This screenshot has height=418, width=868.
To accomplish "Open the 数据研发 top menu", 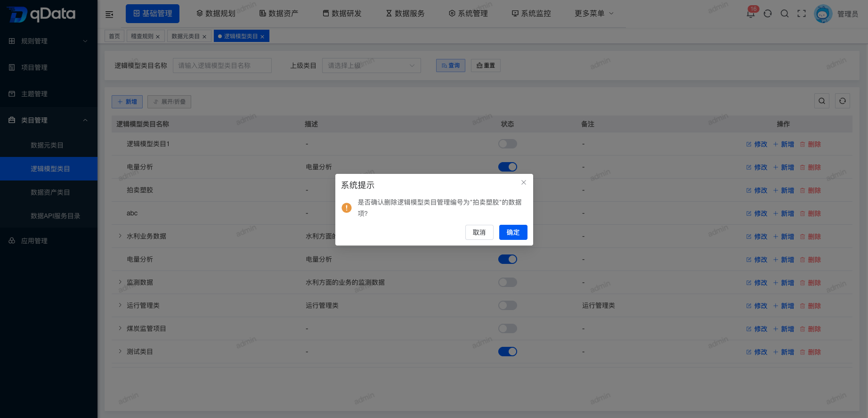I will point(342,14).
